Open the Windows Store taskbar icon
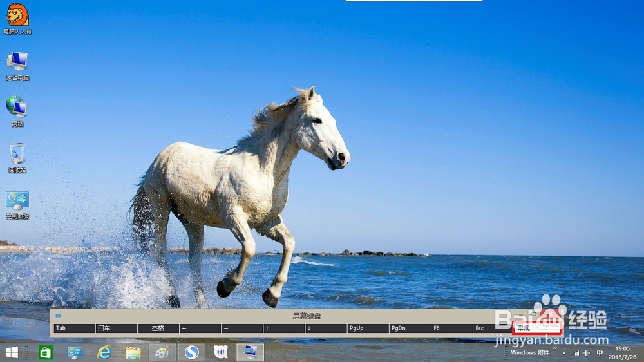The height and width of the screenshot is (362, 644). (x=45, y=352)
